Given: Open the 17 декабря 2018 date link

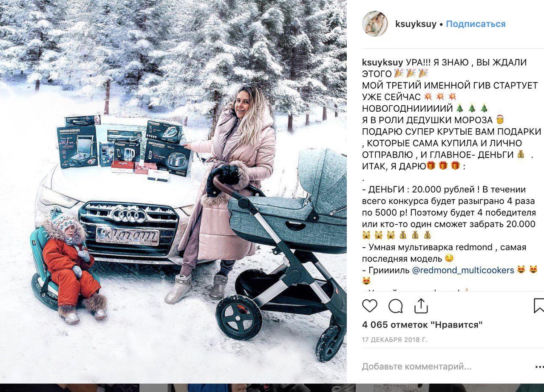Looking at the screenshot, I should [x=394, y=340].
